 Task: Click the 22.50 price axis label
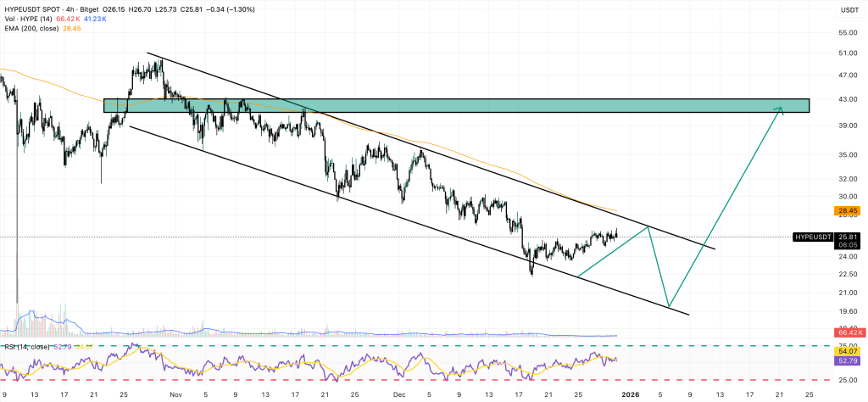tap(849, 274)
